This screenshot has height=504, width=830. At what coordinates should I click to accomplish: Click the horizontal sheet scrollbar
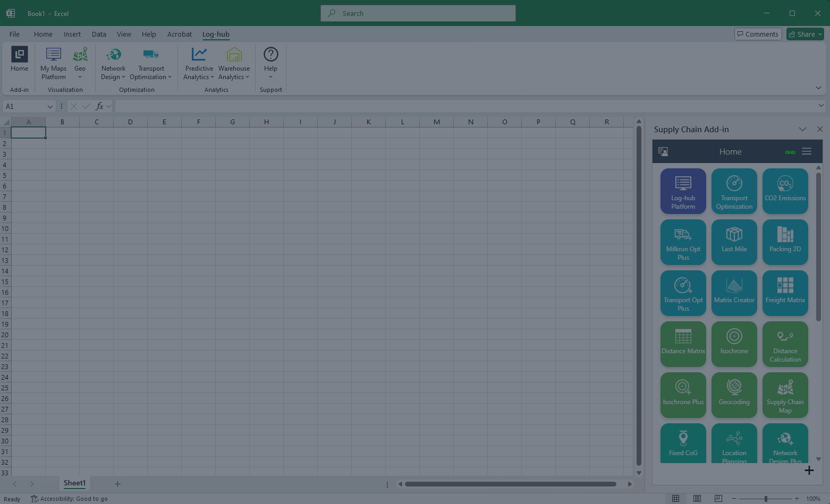(510, 484)
